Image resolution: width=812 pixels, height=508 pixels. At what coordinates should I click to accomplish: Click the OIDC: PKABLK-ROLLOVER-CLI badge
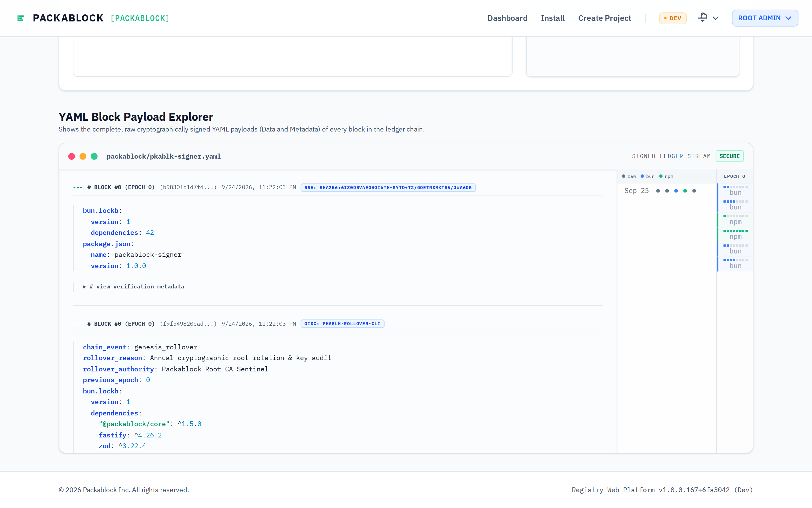(342, 324)
